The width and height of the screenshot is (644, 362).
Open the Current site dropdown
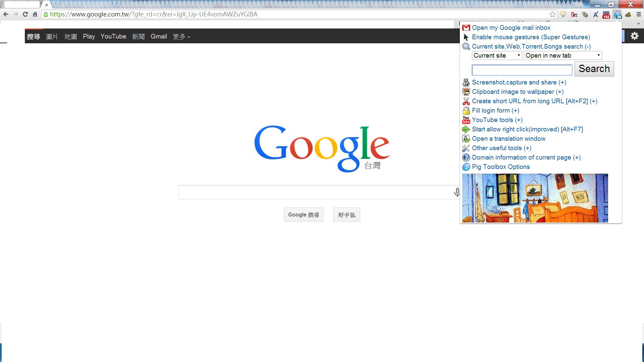[497, 56]
